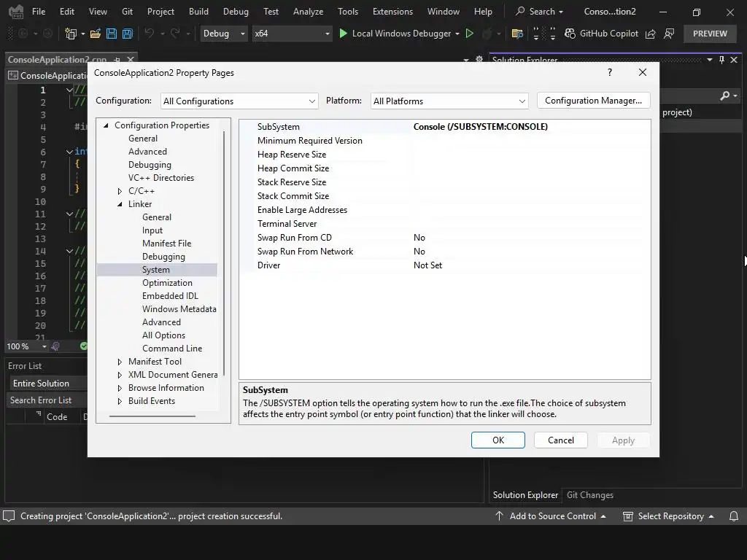Click the Save file icon
The width and height of the screenshot is (747, 560).
[x=112, y=34]
